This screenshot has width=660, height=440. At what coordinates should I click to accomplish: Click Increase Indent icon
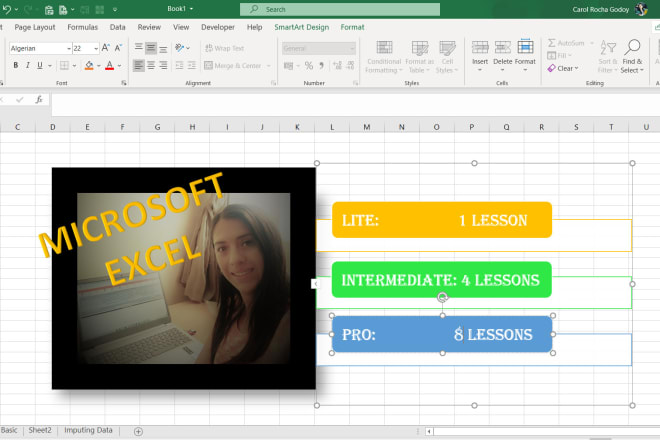tap(192, 65)
